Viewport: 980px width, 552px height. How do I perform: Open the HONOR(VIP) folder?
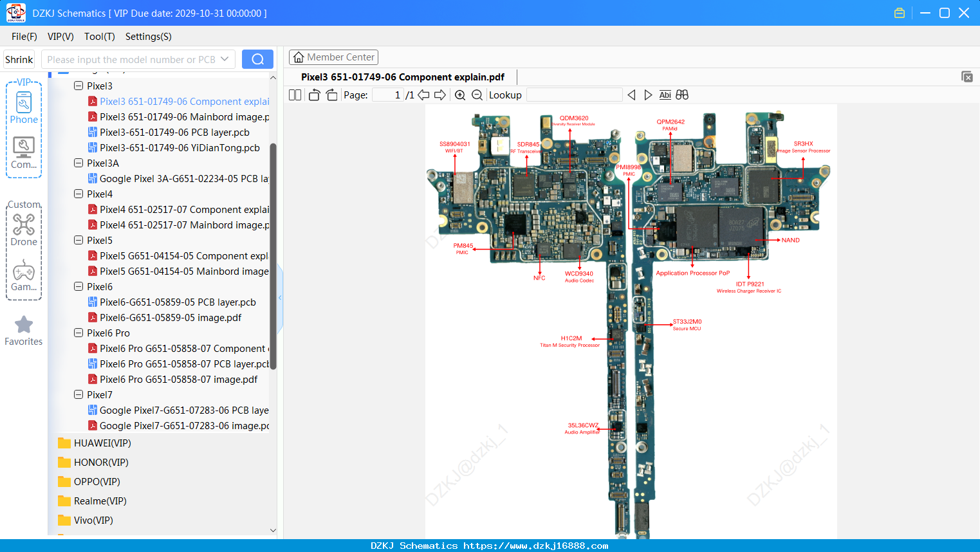pyautogui.click(x=93, y=463)
